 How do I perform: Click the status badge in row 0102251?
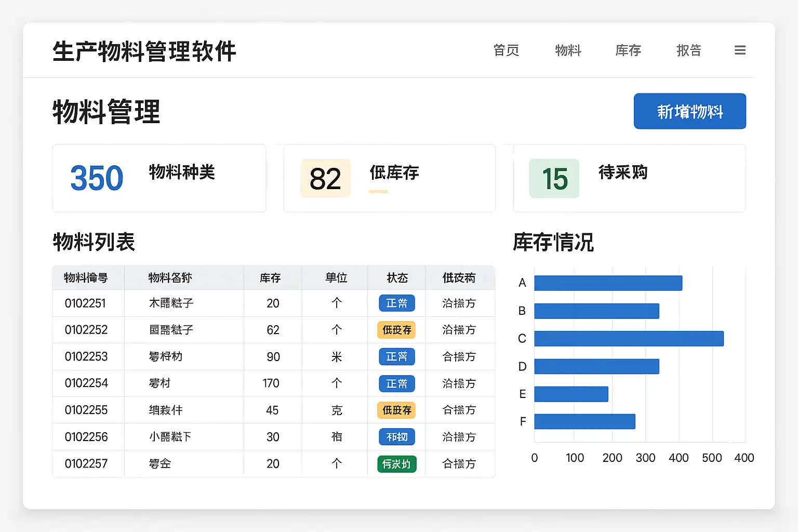click(397, 303)
